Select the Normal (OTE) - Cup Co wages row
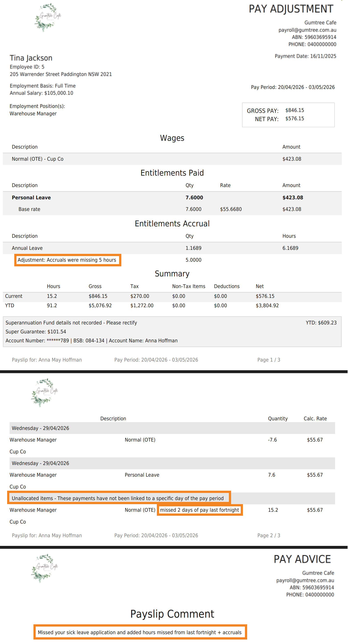The height and width of the screenshot is (644, 348). (x=172, y=159)
